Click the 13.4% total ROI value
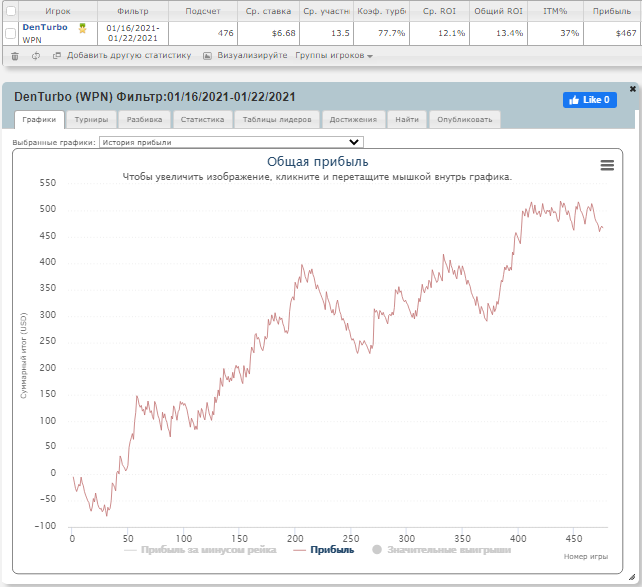Image resolution: width=642 pixels, height=587 pixels. point(509,33)
